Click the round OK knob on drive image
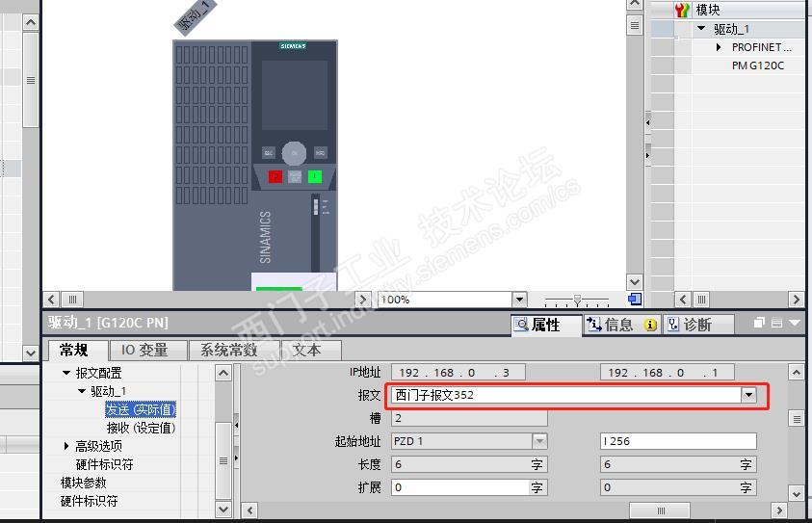This screenshot has width=812, height=523. click(294, 153)
